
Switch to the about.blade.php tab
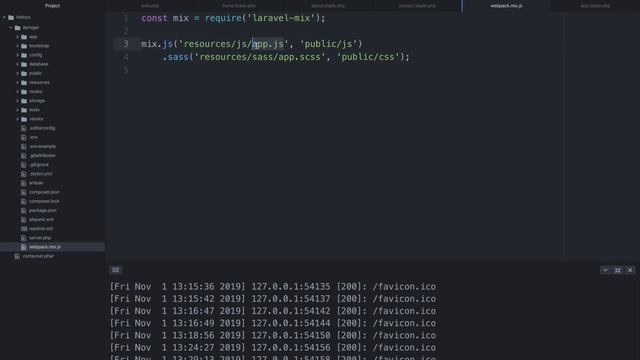coord(328,6)
